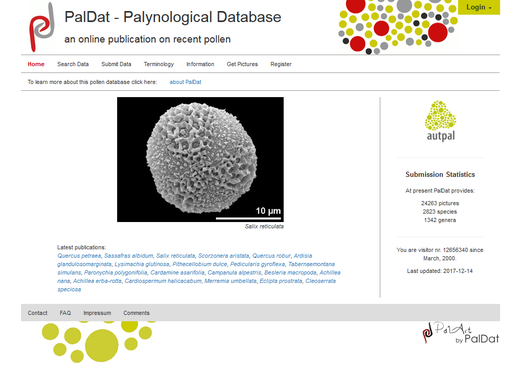Click the '24263 pictures' statistic
Screen dimensions: 519x369
click(440, 203)
